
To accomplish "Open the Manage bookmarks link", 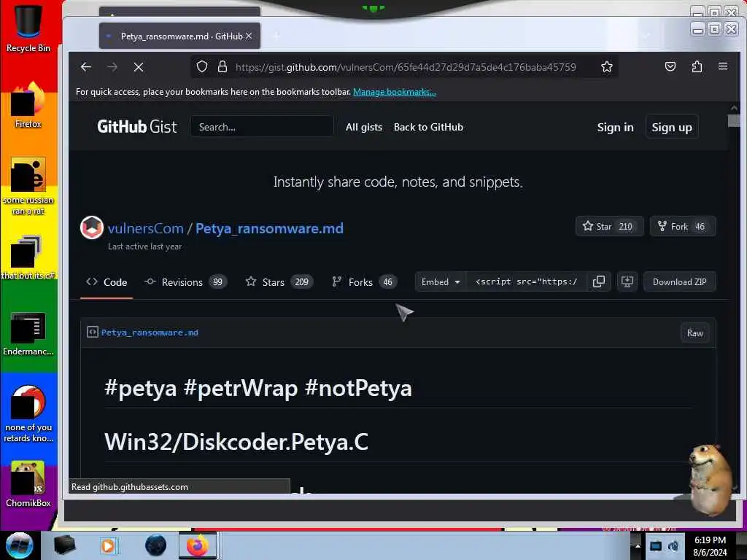I will 395,92.
